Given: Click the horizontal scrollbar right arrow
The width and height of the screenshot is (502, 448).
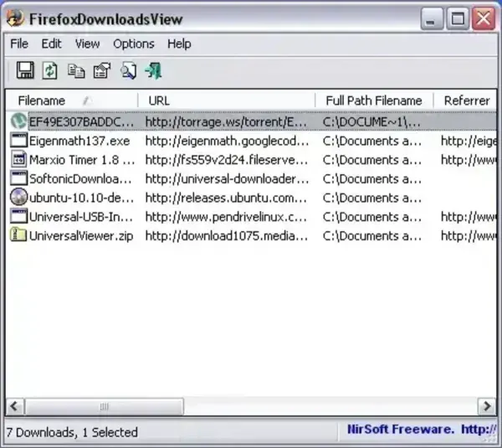Looking at the screenshot, I should [x=487, y=406].
